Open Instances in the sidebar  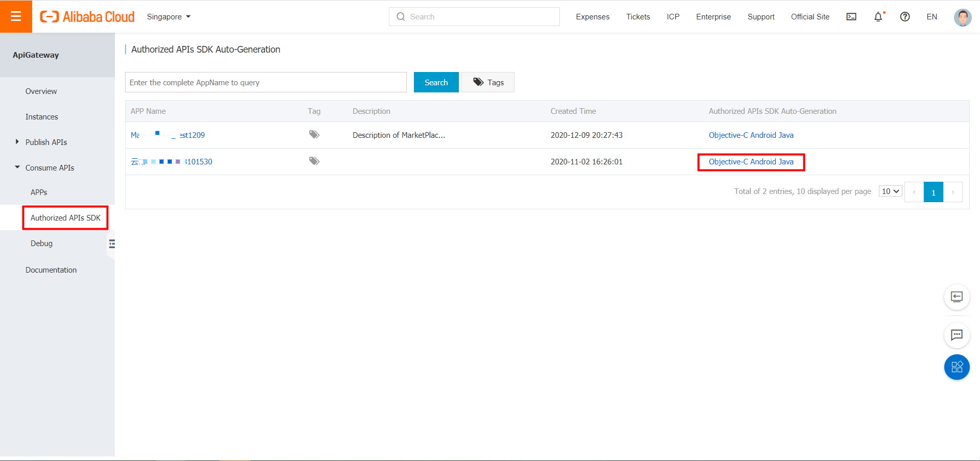[42, 117]
